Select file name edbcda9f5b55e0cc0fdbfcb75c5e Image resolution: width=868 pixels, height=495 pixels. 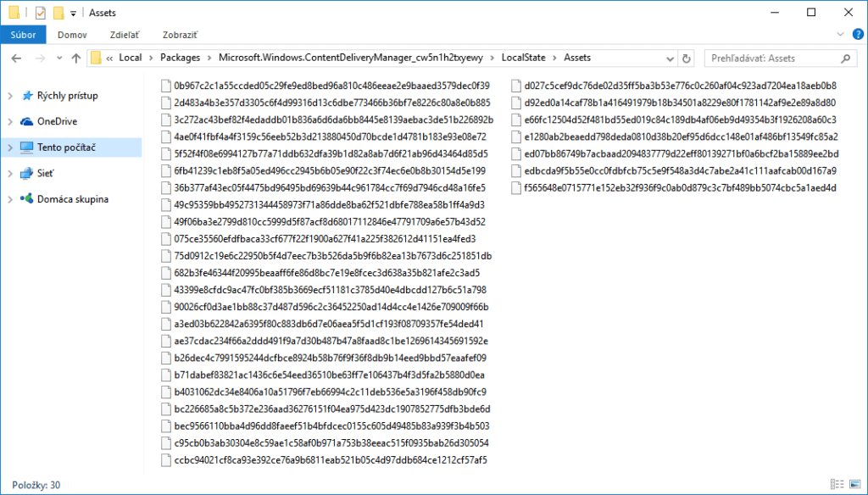coord(681,171)
